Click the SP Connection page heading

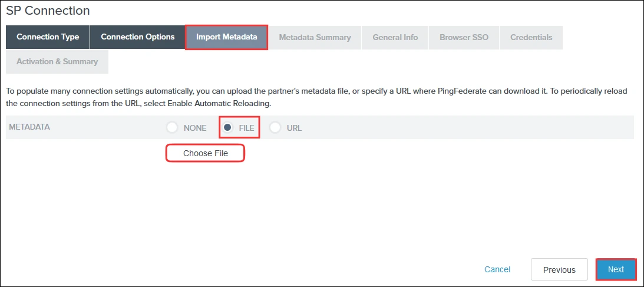[48, 11]
